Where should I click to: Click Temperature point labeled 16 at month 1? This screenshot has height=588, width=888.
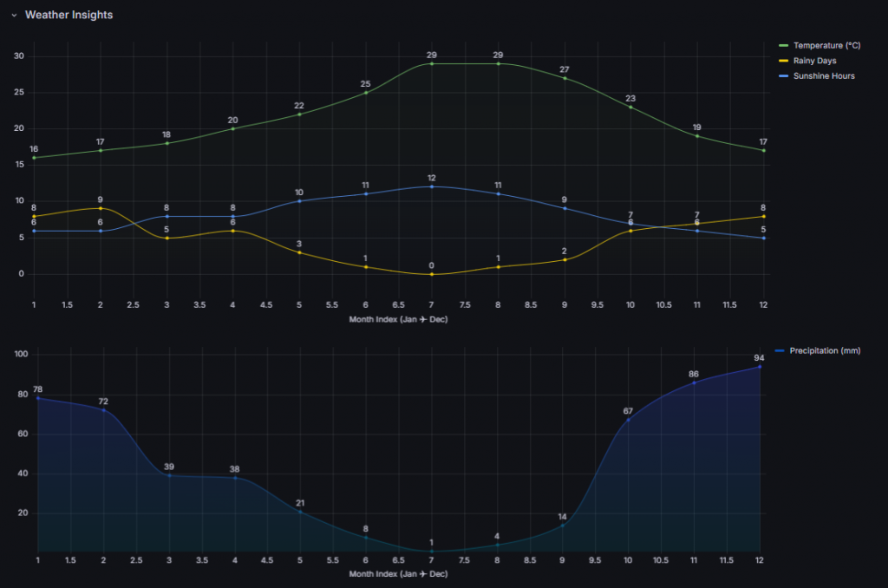[34, 158]
